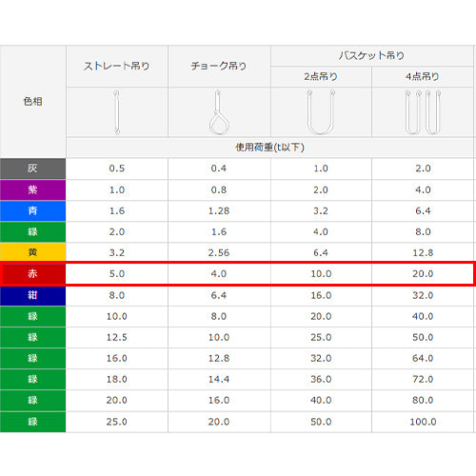
Task: Click the 4-point basket hitch diagram
Action: [423, 112]
